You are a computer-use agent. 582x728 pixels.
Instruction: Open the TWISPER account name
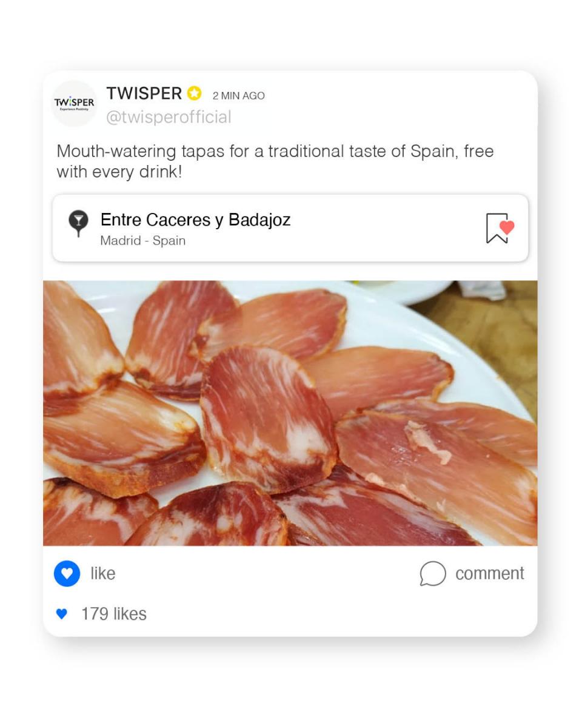pos(144,93)
